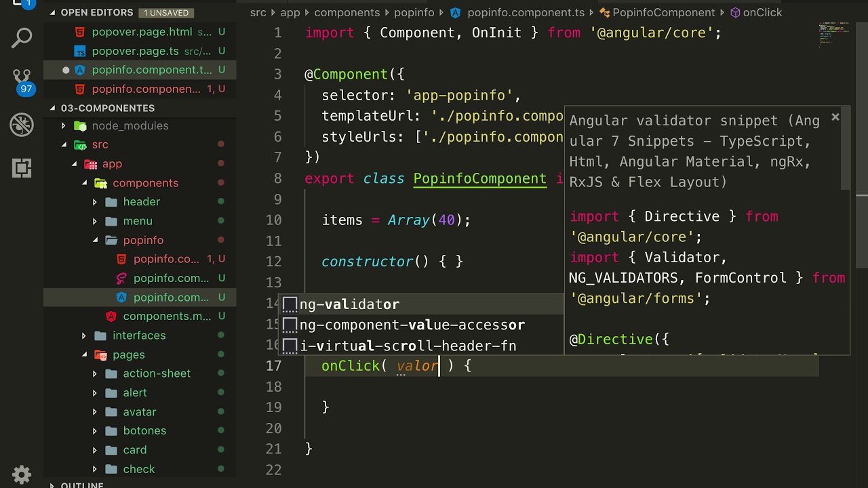
Task: Expand the header folder
Action: (x=95, y=202)
